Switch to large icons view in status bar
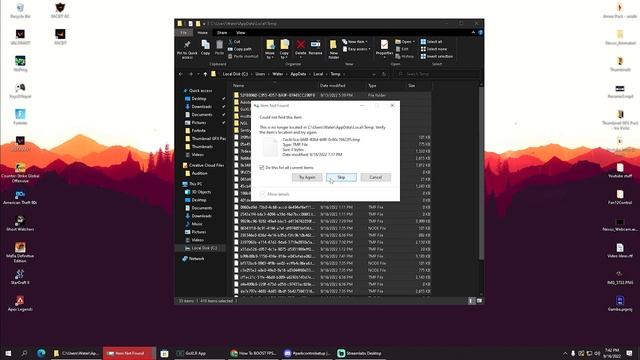This screenshot has height=360, width=640. [479, 301]
